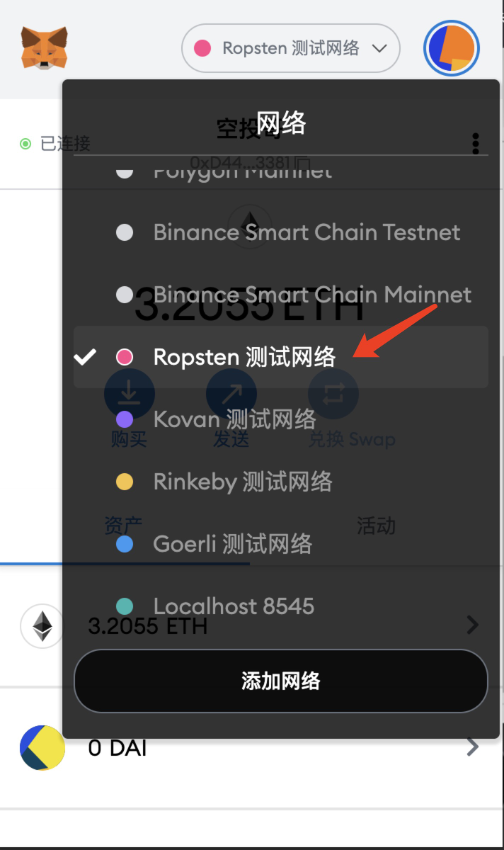Click the ETH token icon in asset list
Viewport: 504px width, 850px height.
click(42, 626)
